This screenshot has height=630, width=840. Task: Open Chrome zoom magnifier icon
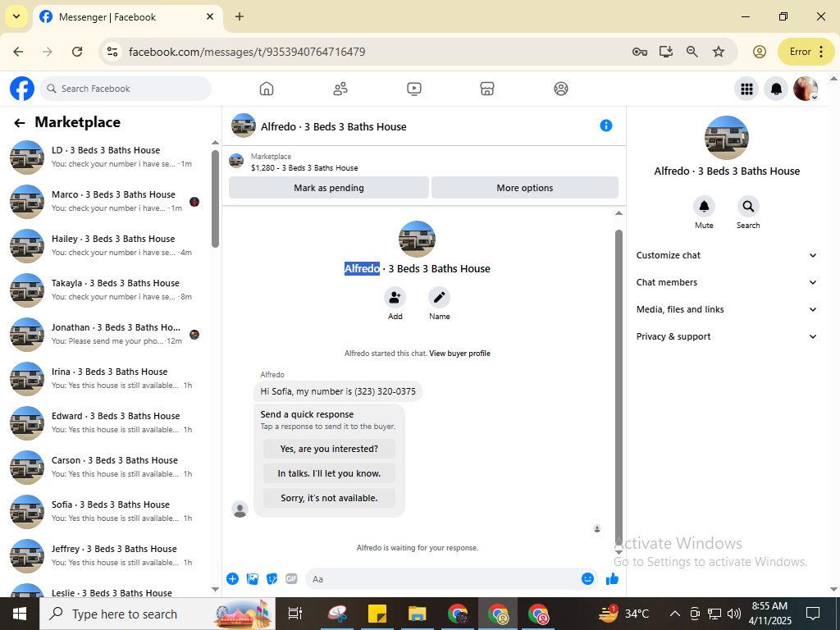(x=692, y=52)
